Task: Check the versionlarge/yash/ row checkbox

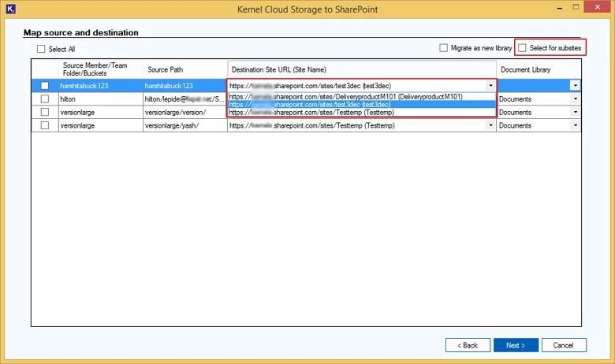Action: coord(45,125)
